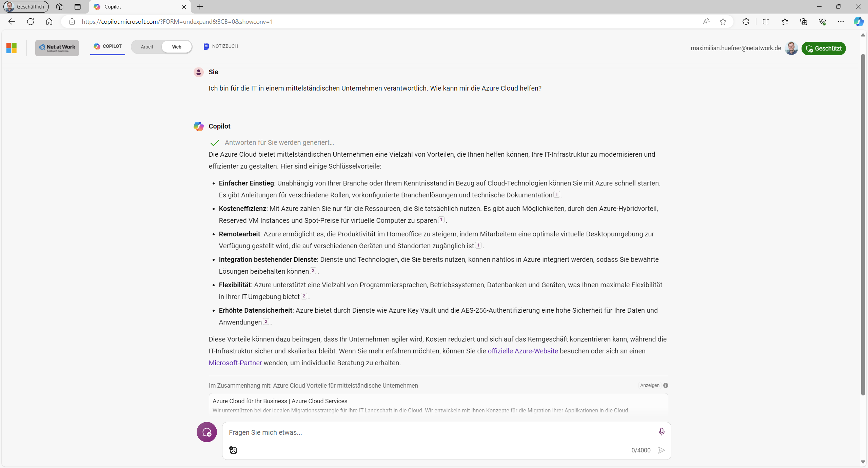868x468 pixels.
Task: Open citation 1 after Dokumentation
Action: (x=557, y=194)
